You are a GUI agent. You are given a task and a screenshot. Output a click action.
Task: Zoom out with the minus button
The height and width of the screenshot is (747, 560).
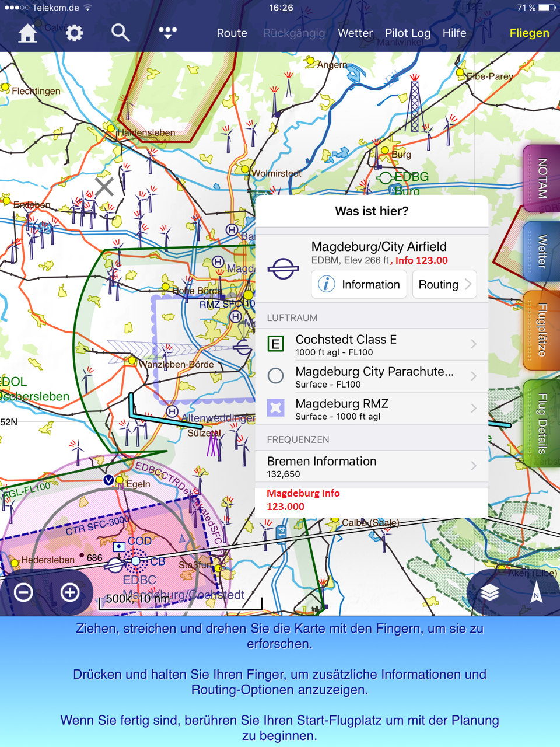pyautogui.click(x=23, y=592)
